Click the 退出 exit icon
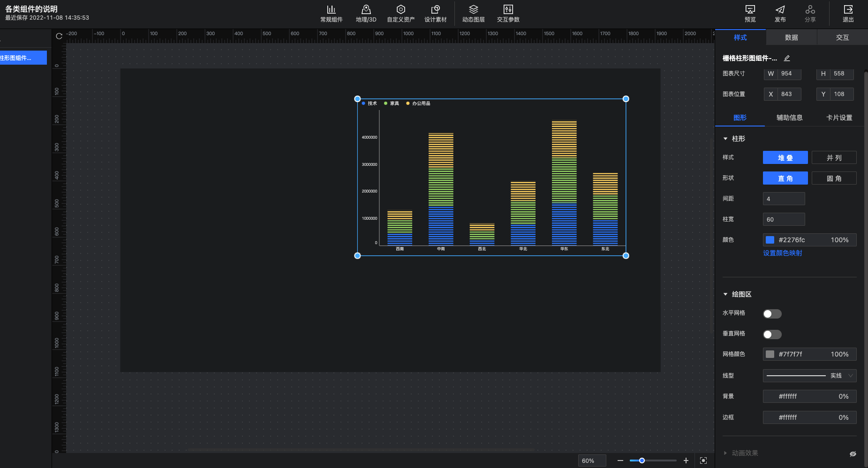 point(848,9)
